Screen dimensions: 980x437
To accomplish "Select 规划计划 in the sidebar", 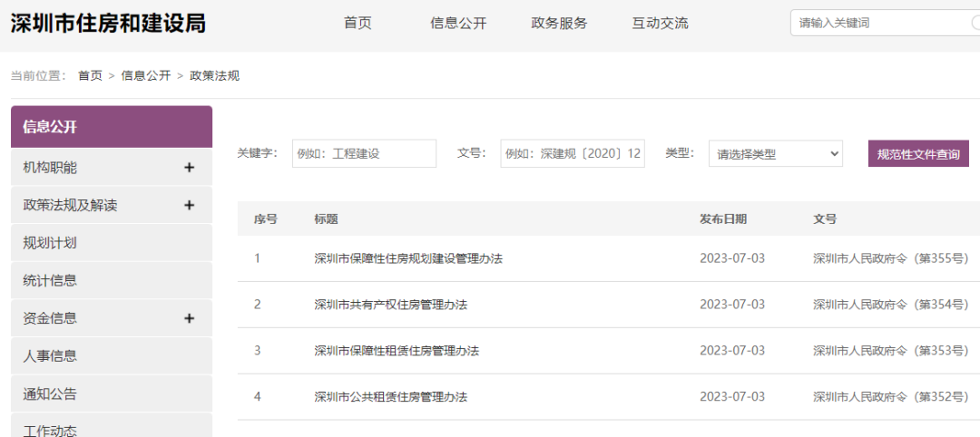I will [x=112, y=243].
